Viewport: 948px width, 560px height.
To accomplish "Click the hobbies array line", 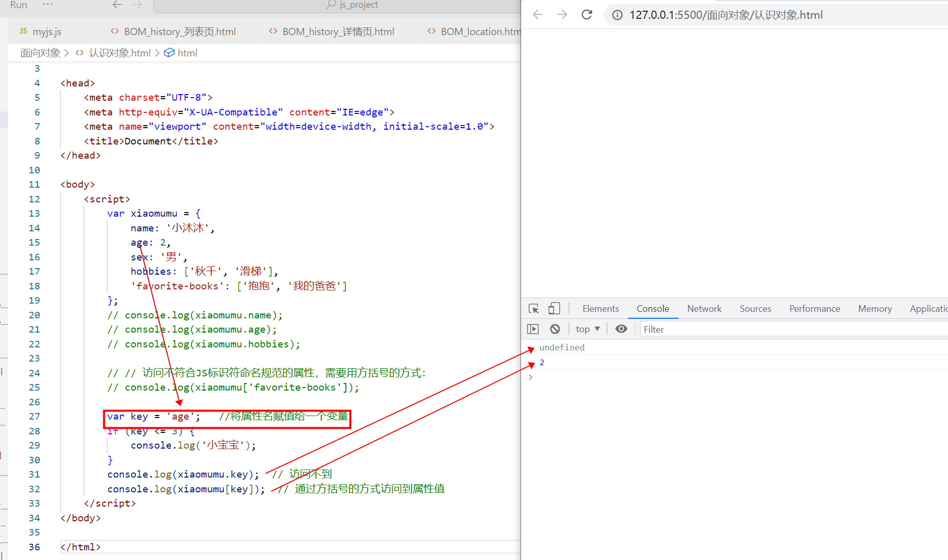I will click(205, 272).
